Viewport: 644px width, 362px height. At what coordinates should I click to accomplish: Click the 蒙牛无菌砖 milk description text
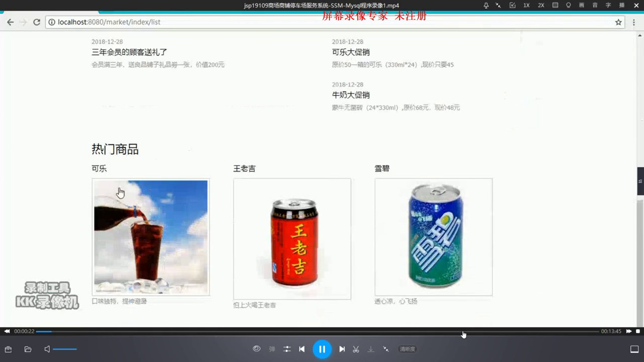[396, 108]
